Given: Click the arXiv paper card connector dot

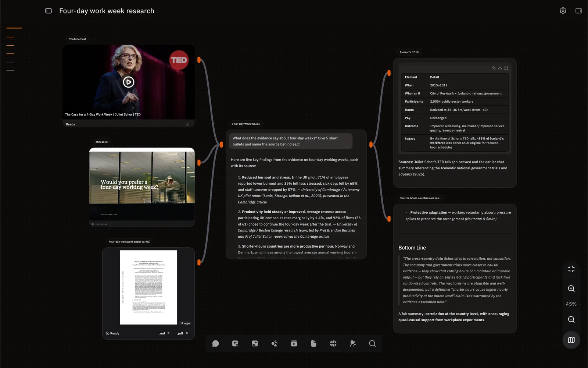Looking at the screenshot, I should [199, 262].
